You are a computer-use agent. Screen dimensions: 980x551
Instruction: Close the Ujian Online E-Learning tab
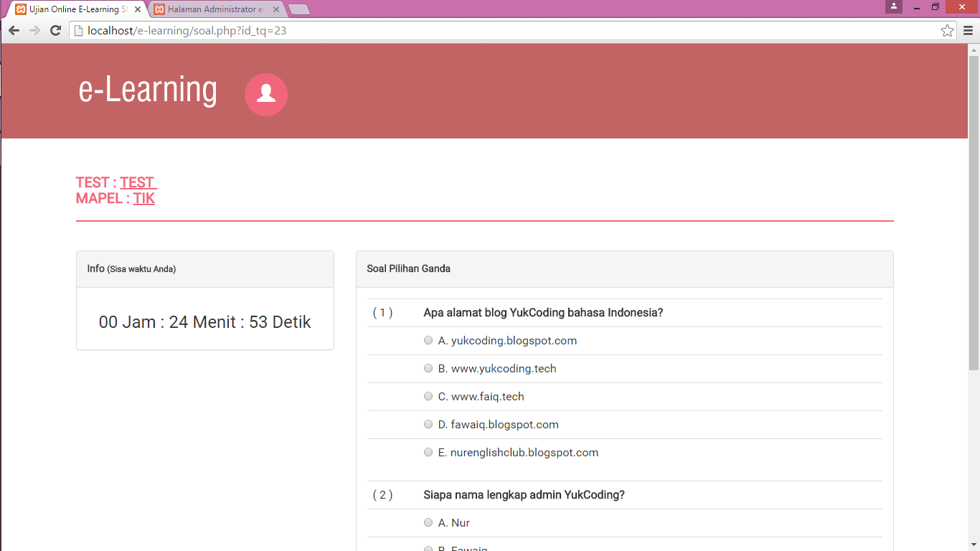pos(138,9)
